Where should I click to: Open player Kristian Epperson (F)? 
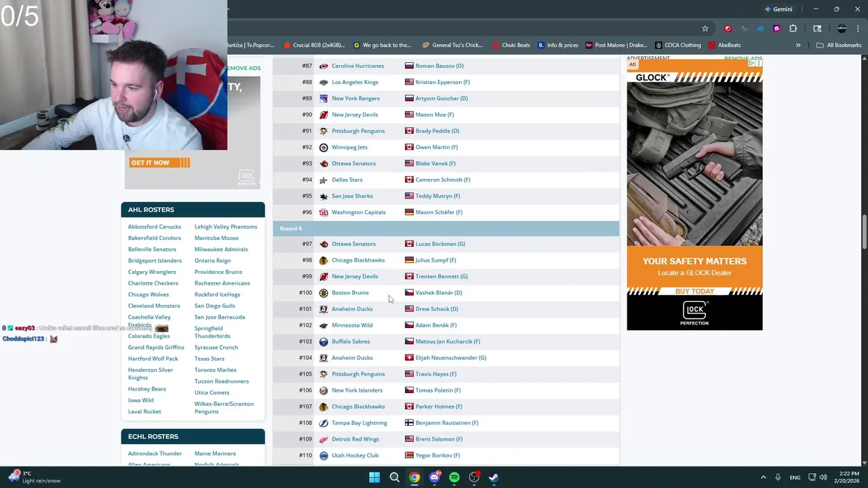[442, 82]
